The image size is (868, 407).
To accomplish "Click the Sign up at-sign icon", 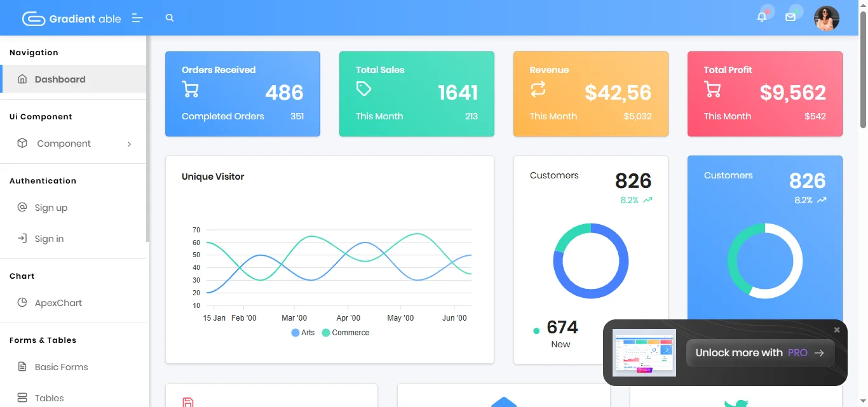I will tap(22, 208).
